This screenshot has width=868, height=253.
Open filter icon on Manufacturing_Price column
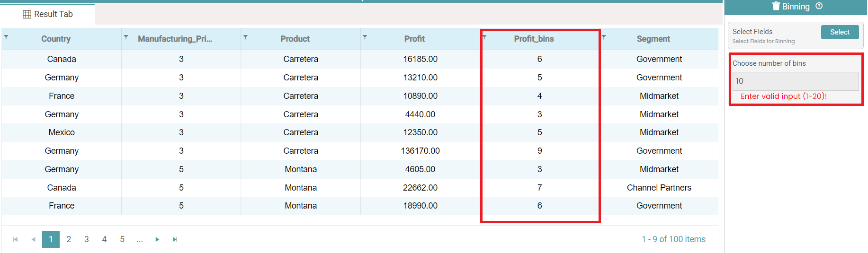point(126,36)
